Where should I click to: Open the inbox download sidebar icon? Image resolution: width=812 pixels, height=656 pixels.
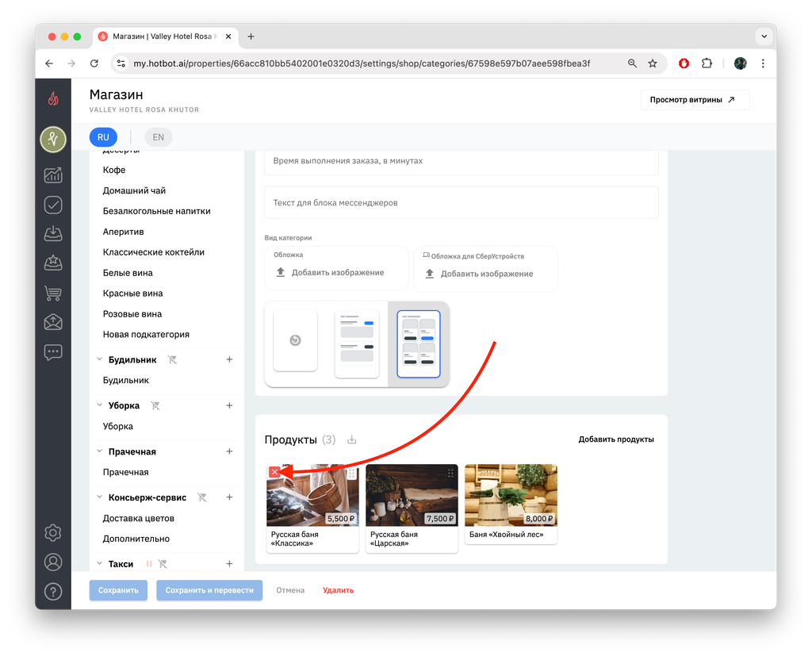tap(53, 234)
